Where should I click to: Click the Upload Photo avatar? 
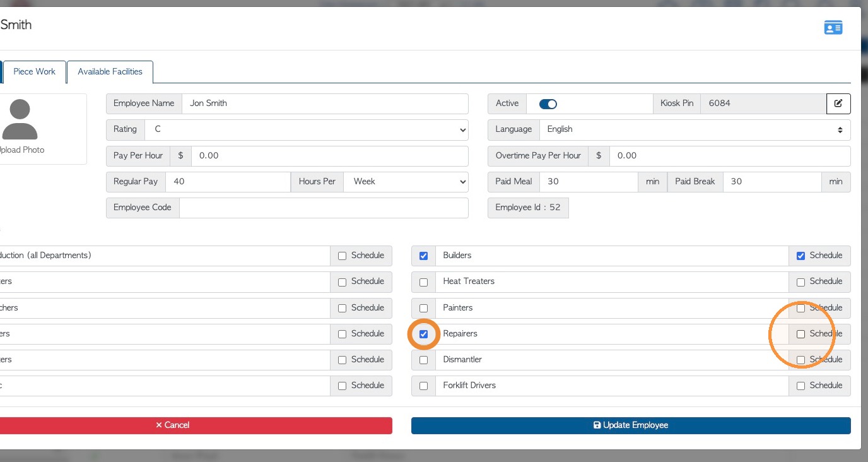20,119
